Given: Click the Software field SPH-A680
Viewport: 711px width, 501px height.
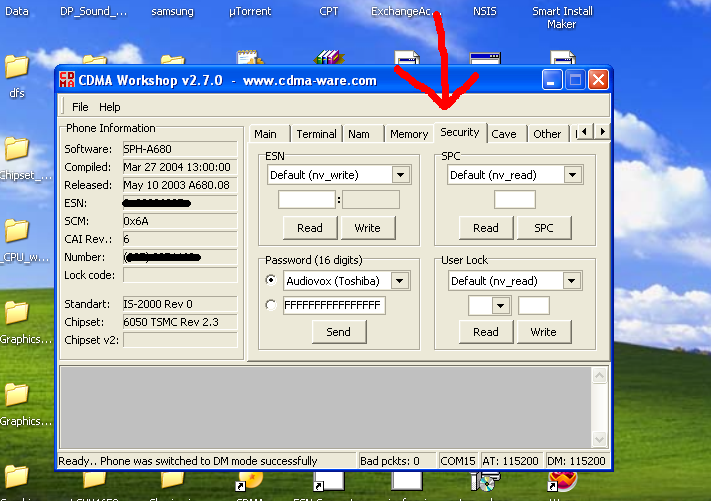Looking at the screenshot, I should pos(180,149).
